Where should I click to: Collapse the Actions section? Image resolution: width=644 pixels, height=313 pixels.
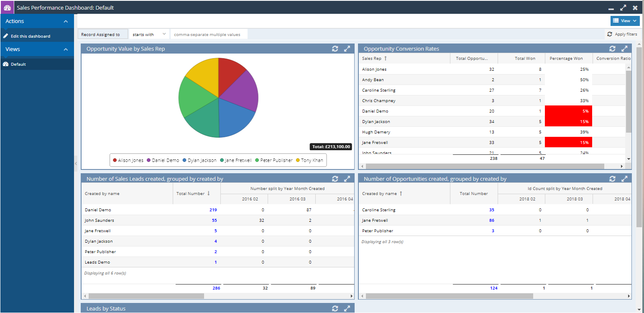(x=66, y=21)
